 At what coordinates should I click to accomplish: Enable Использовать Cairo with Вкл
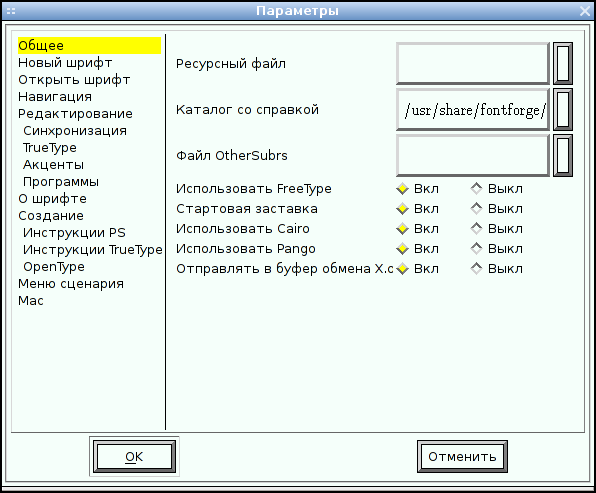[417, 229]
